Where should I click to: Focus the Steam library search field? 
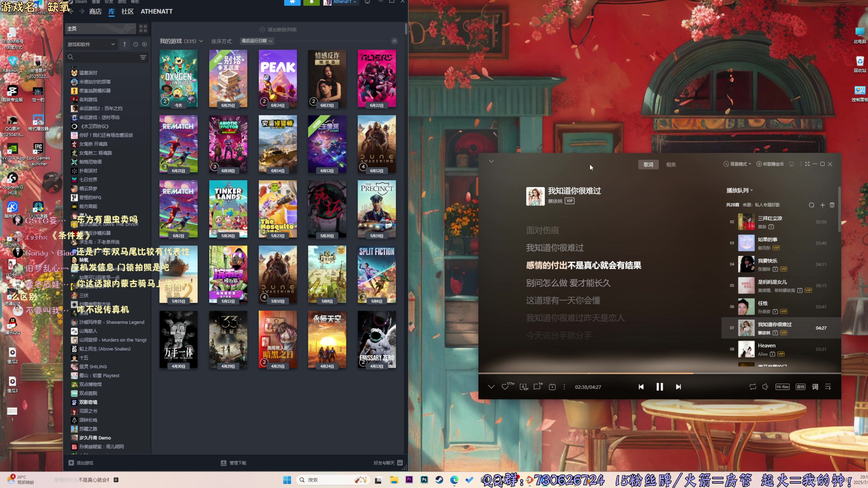[103, 57]
